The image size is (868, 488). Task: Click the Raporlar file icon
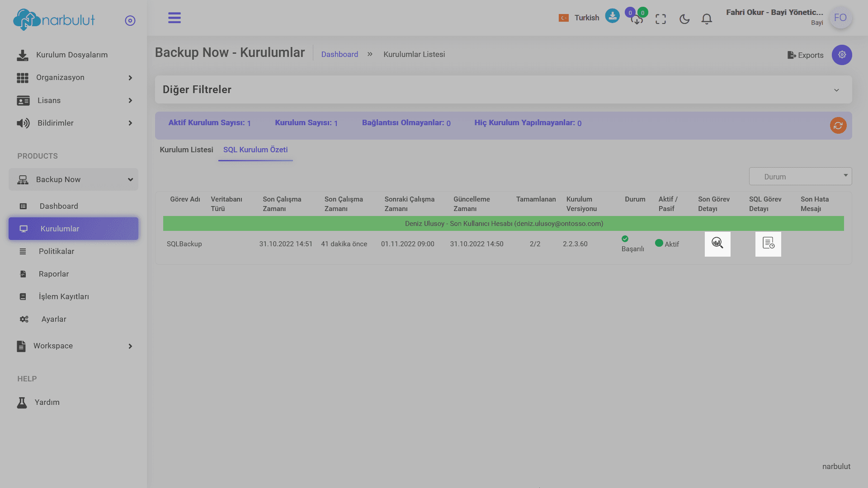pos(23,274)
